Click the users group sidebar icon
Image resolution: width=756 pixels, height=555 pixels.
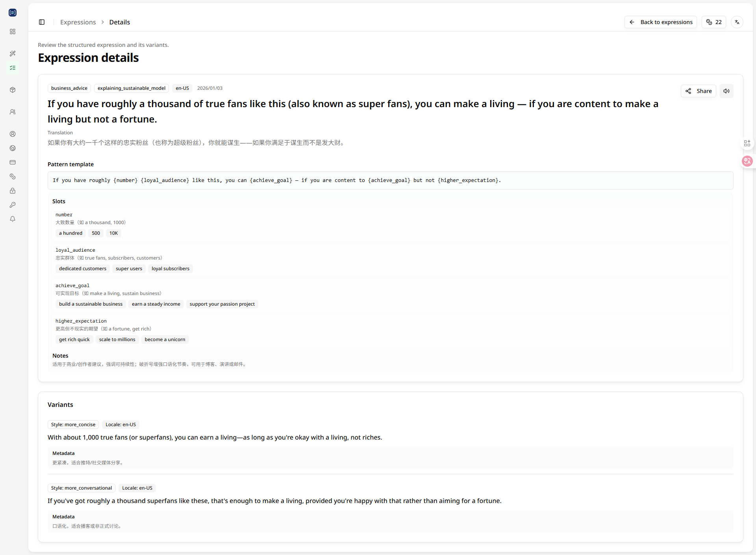(x=13, y=112)
